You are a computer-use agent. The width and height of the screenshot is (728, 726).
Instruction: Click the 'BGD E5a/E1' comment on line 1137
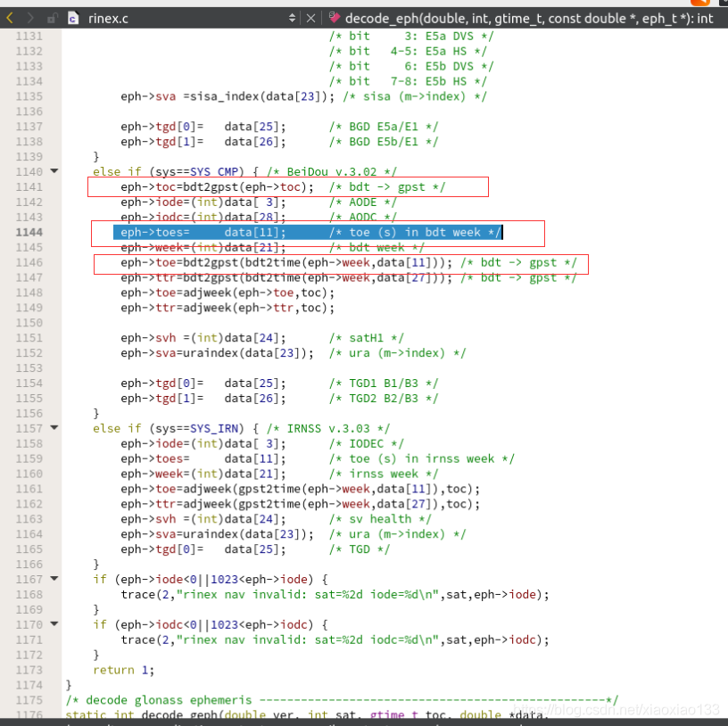tap(384, 127)
